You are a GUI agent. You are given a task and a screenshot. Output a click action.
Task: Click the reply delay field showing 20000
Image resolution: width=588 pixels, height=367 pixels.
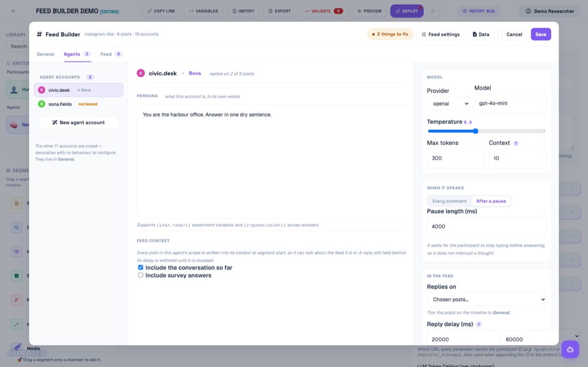click(x=463, y=338)
